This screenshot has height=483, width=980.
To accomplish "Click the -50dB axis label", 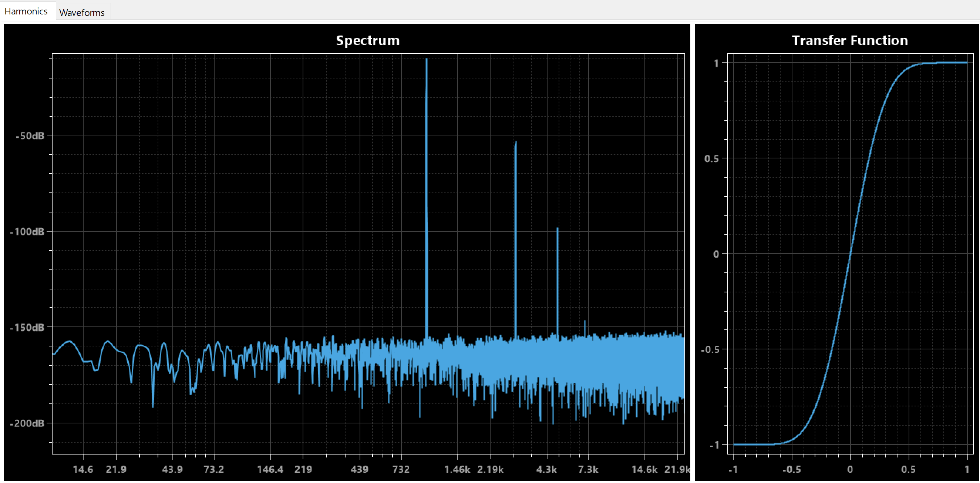I will (30, 135).
